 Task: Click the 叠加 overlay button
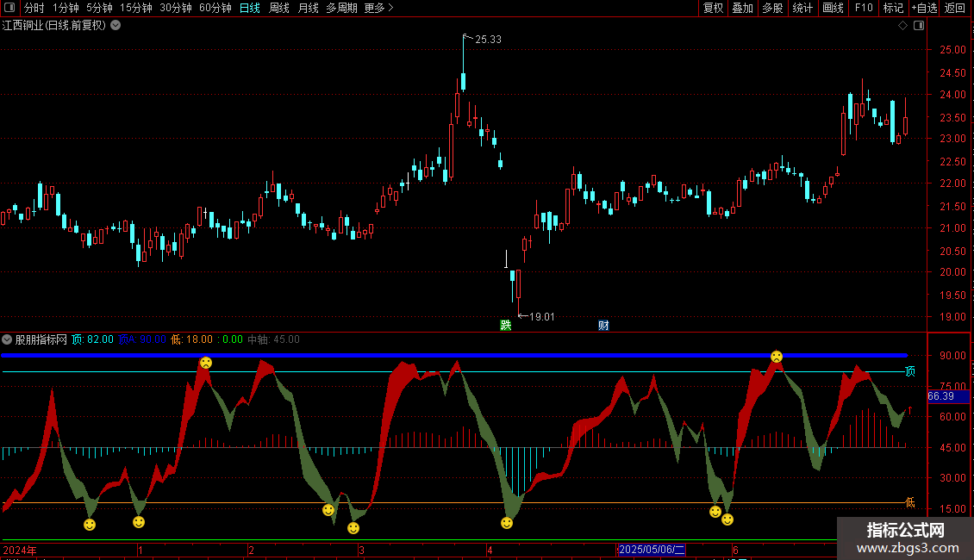point(742,8)
